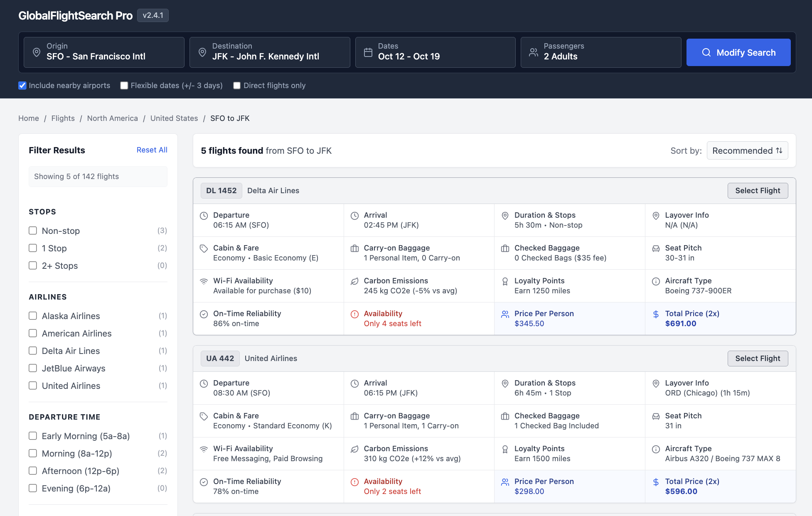Image resolution: width=812 pixels, height=516 pixels.
Task: Check the Delta Air Lines airline filter
Action: [x=33, y=351]
